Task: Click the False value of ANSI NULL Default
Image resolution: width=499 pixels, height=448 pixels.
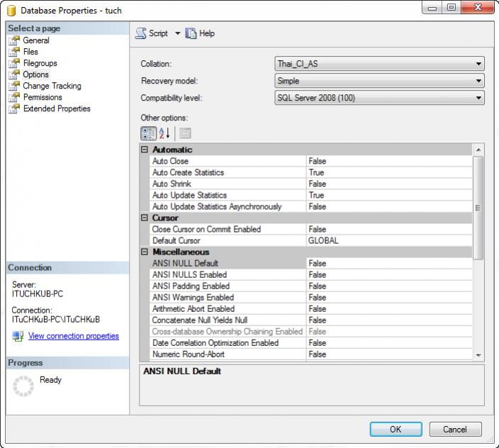Action: coord(318,264)
